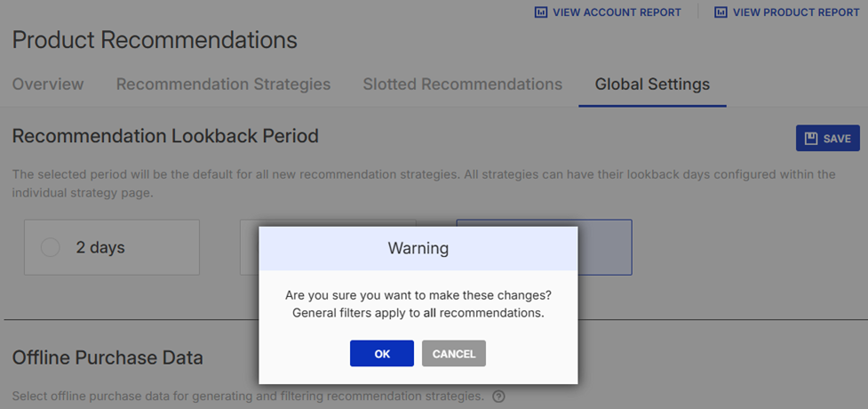868x409 pixels.
Task: Open the Recommendation Strategies tab
Action: [x=223, y=84]
